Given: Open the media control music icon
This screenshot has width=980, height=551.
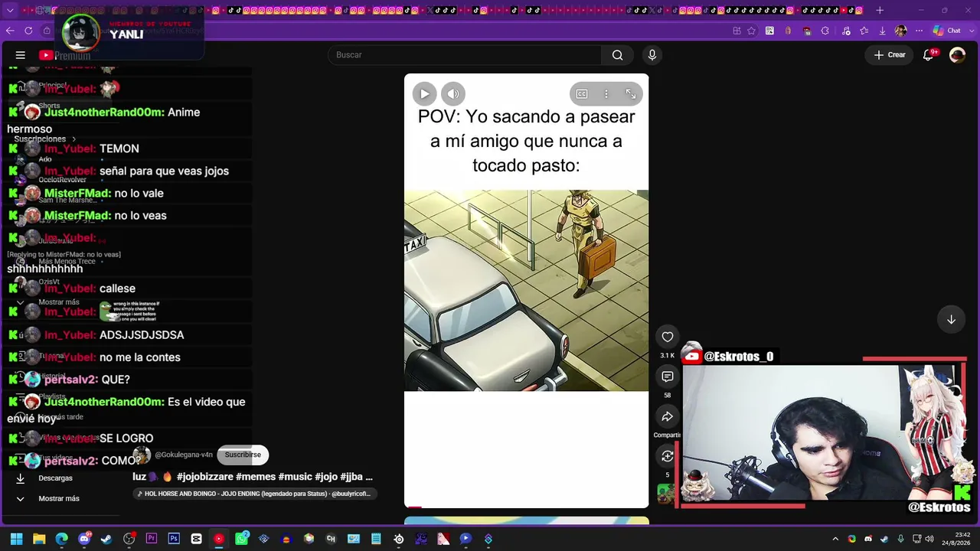Looking at the screenshot, I should click(844, 31).
